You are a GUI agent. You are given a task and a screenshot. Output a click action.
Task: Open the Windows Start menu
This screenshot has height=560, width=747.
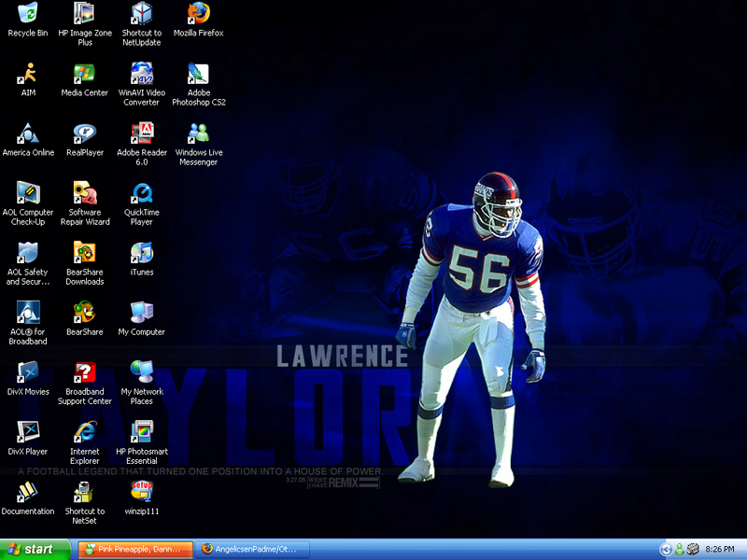pos(35,550)
